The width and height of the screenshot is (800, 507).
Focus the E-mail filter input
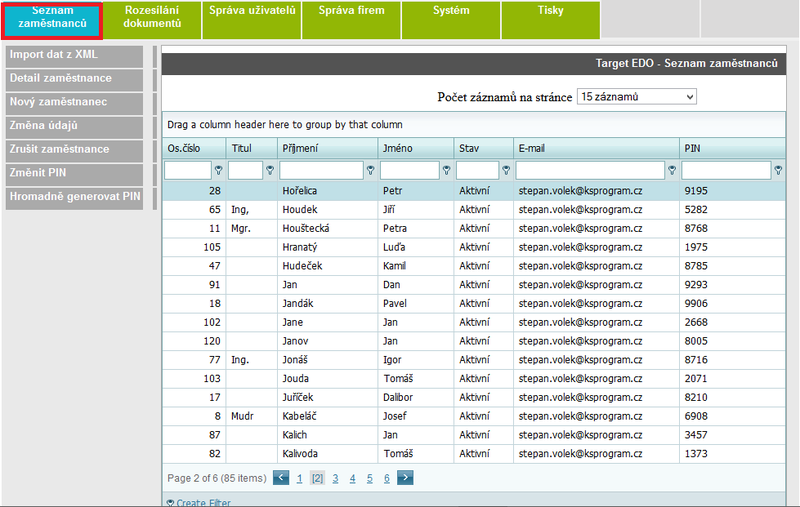(x=590, y=170)
